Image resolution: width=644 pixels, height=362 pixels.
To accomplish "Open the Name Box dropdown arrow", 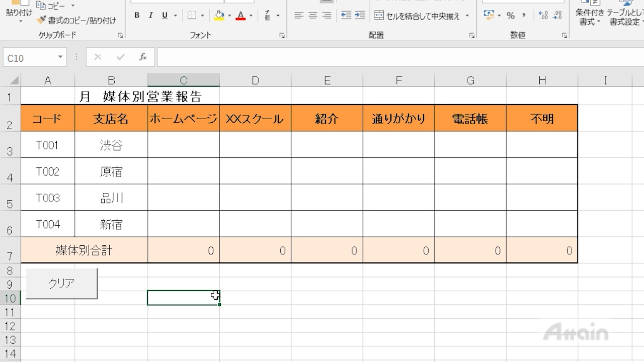I will (x=60, y=57).
